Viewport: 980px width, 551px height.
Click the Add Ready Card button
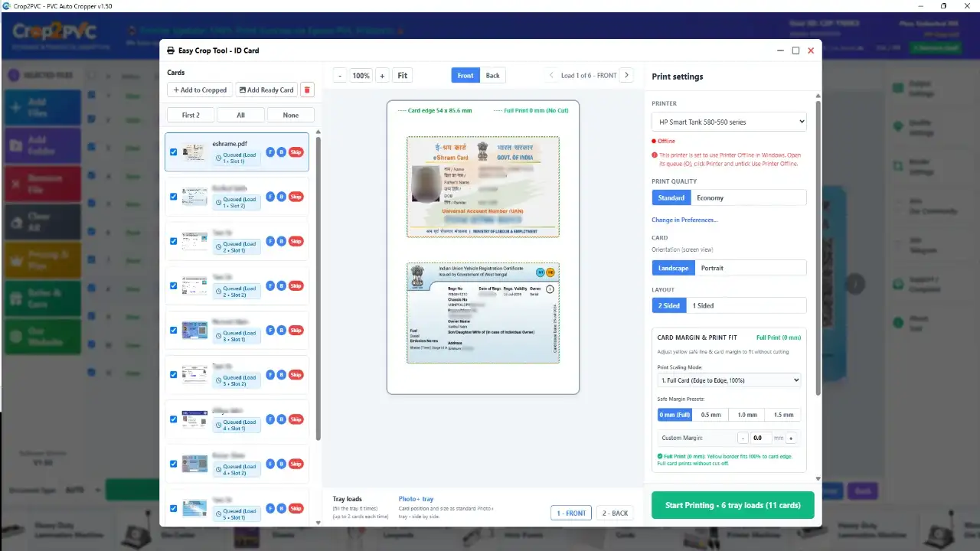pos(266,90)
